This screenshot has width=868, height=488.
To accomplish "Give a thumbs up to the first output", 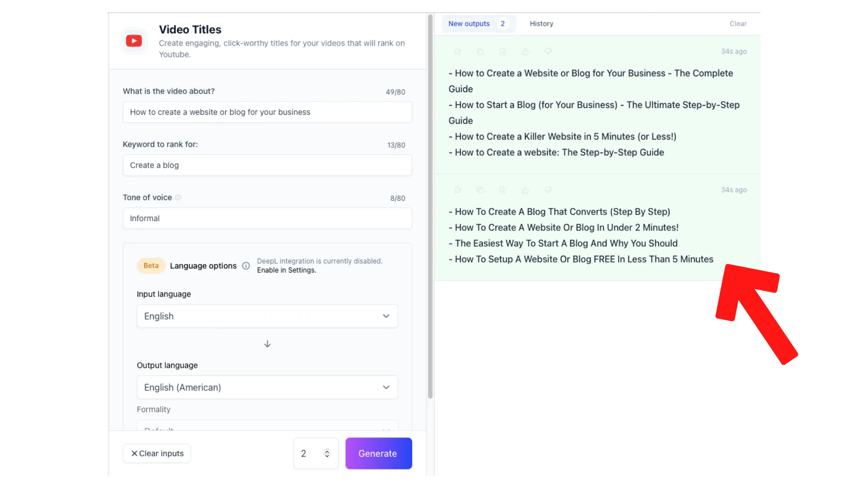I will (525, 52).
